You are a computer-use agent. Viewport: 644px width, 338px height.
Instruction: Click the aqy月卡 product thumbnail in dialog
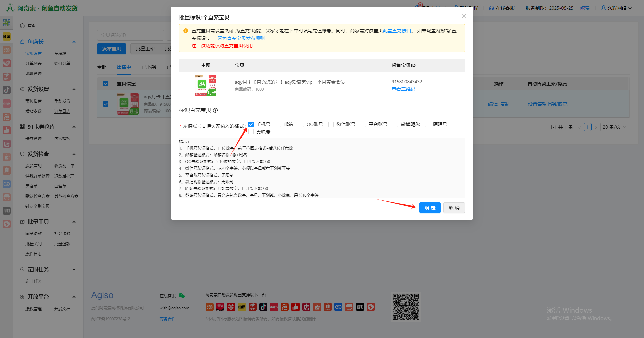click(206, 85)
